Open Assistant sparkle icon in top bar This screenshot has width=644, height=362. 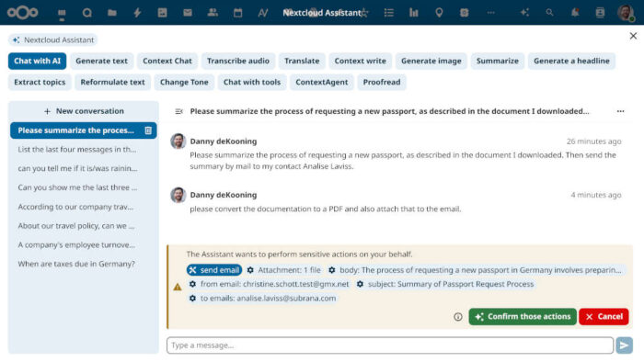(524, 13)
